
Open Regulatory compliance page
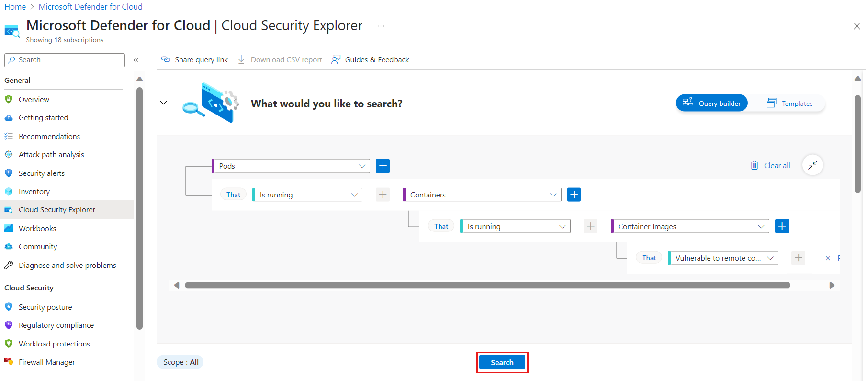(x=56, y=325)
